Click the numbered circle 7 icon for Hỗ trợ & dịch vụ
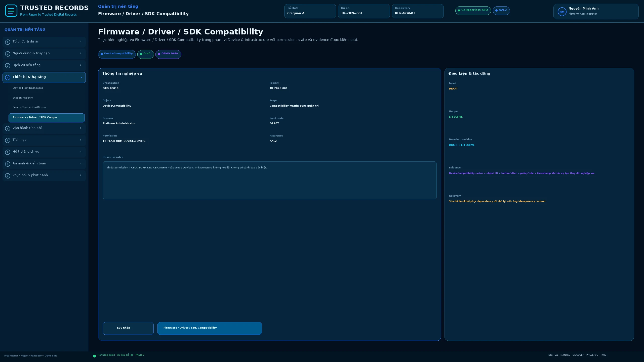 (8, 152)
